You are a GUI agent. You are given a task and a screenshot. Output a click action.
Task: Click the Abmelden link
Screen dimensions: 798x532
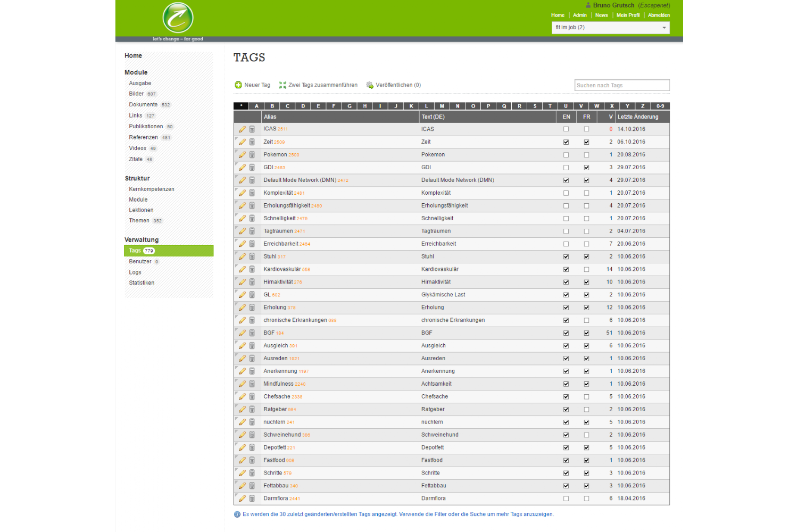[x=659, y=15]
